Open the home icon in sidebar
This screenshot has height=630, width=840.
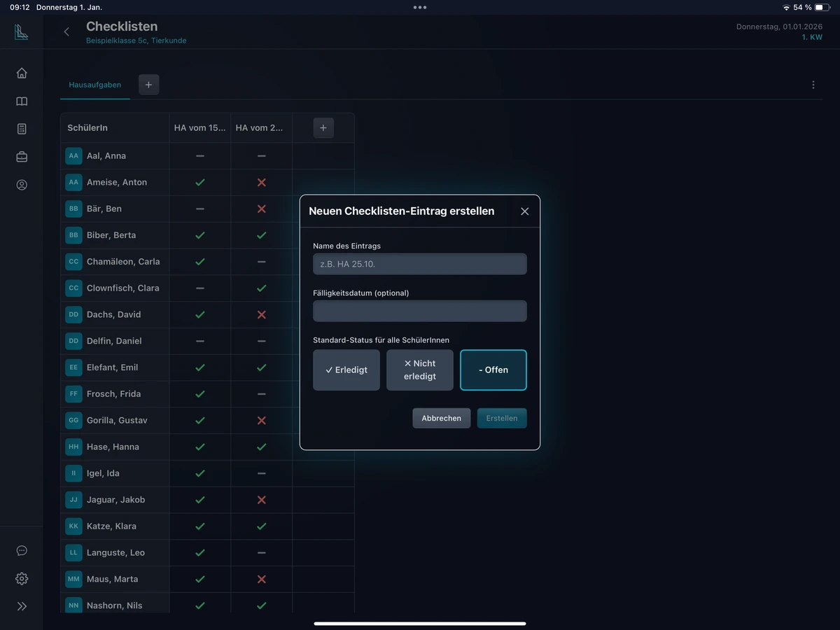pos(22,73)
